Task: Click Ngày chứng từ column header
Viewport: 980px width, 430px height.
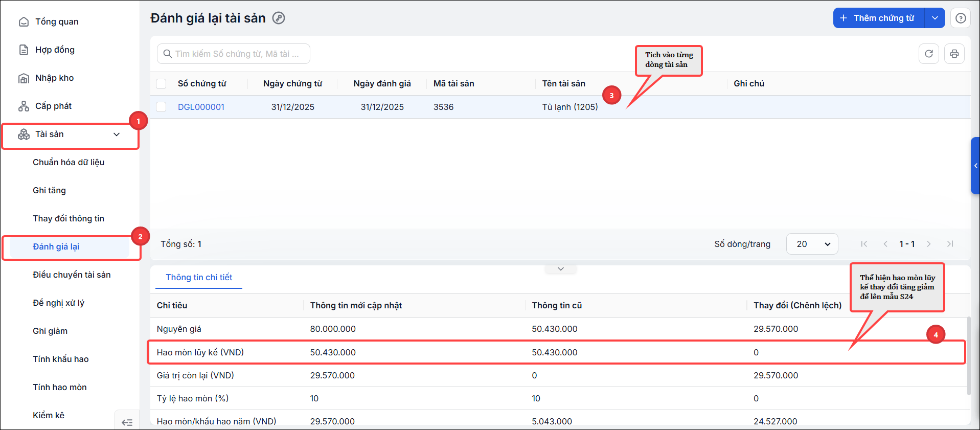Action: (x=292, y=83)
